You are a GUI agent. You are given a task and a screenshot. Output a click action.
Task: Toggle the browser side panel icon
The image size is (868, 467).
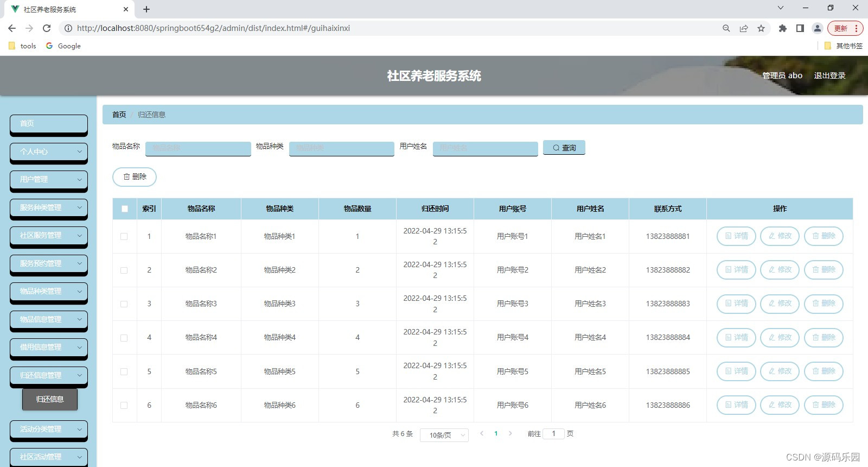pos(800,28)
